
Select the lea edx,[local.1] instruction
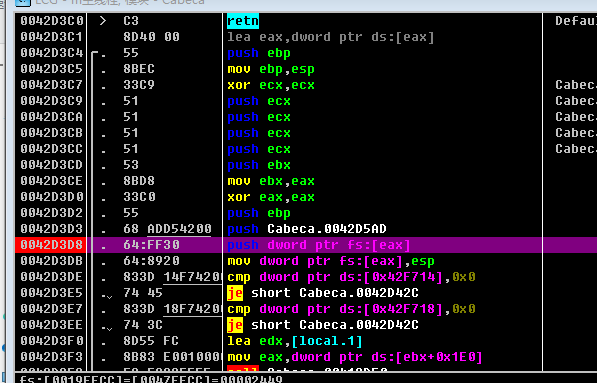coord(295,341)
